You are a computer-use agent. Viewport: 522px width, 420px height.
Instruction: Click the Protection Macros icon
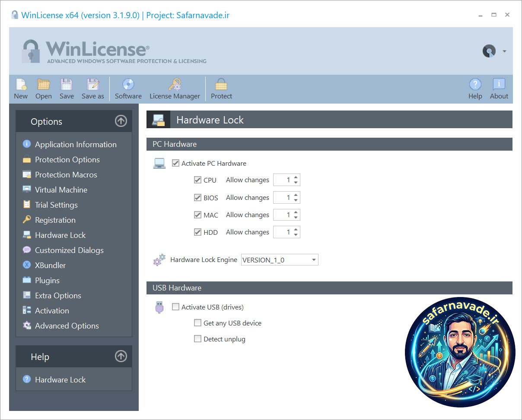pyautogui.click(x=27, y=174)
